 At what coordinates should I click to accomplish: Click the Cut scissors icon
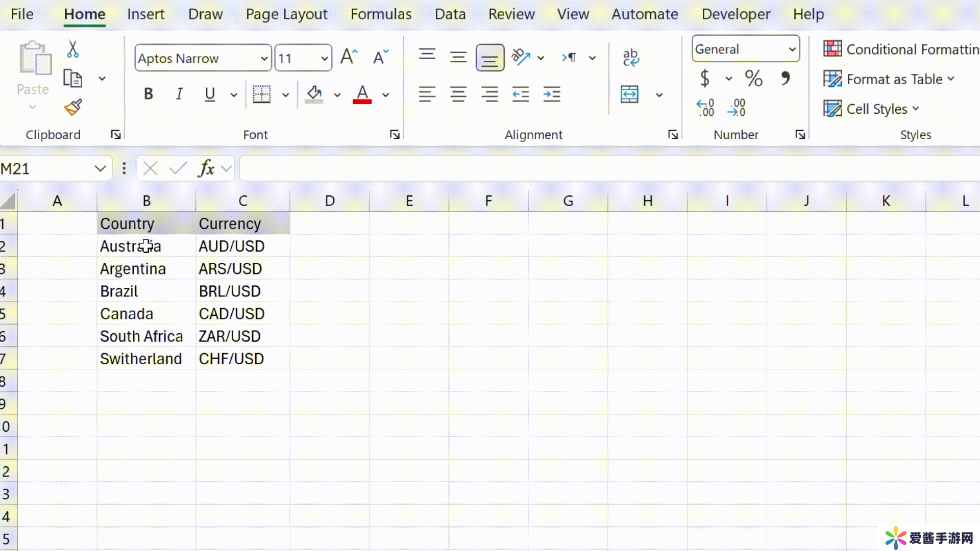pos(72,49)
